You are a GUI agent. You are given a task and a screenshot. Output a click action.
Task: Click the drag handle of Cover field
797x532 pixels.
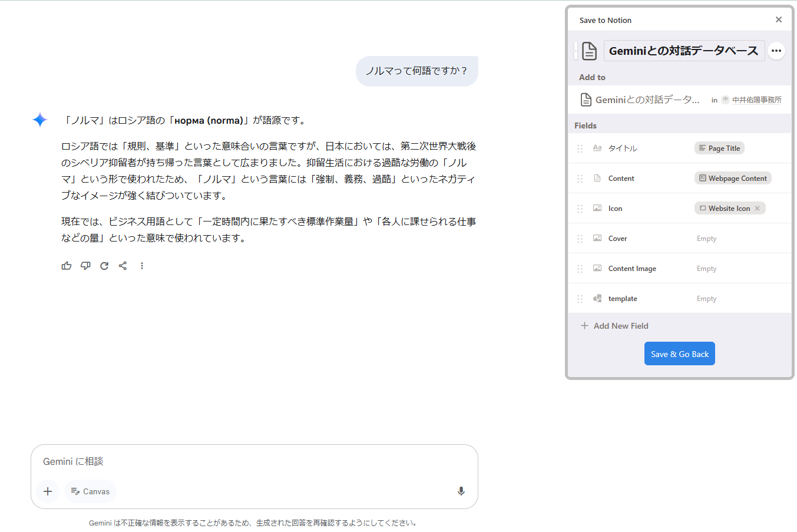[580, 239]
